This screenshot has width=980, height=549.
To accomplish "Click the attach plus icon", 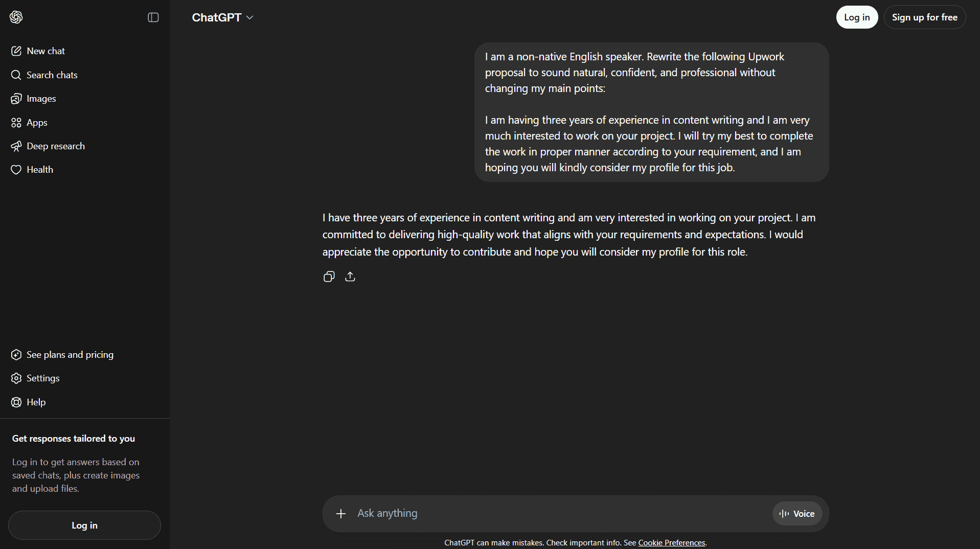I will tap(340, 513).
